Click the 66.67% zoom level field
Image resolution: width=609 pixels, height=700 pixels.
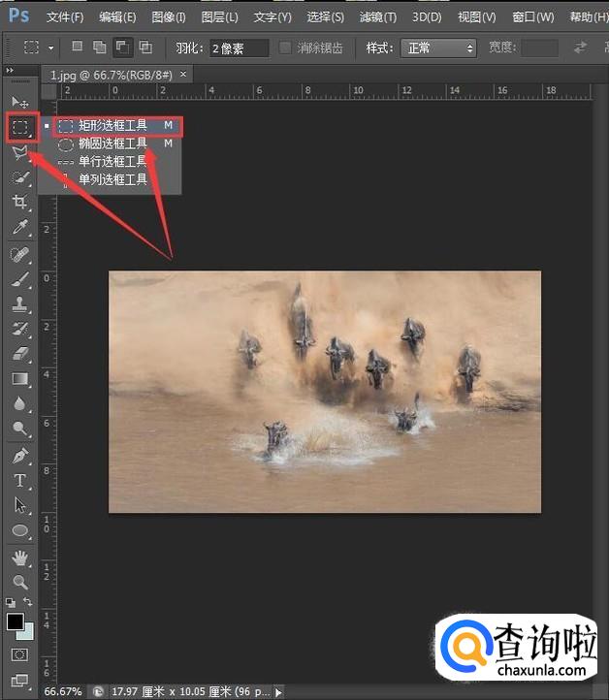(63, 691)
